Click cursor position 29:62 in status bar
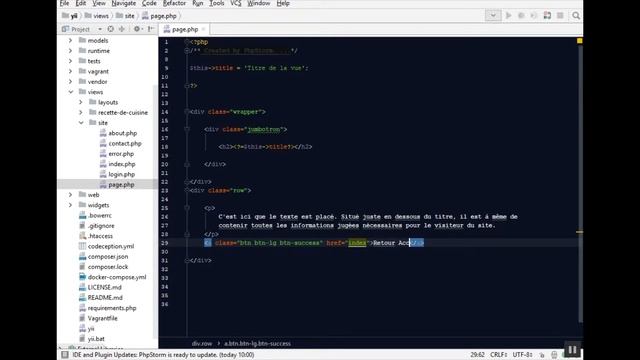 pos(477,355)
